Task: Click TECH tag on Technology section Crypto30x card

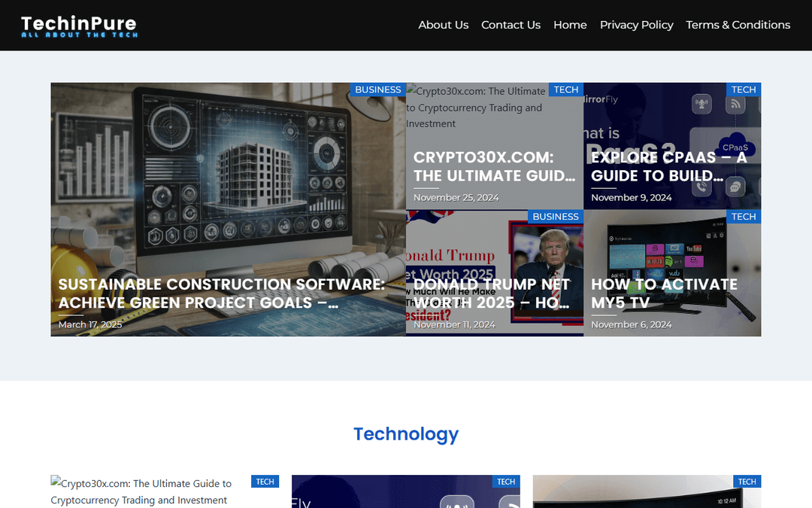Action: 265,482
